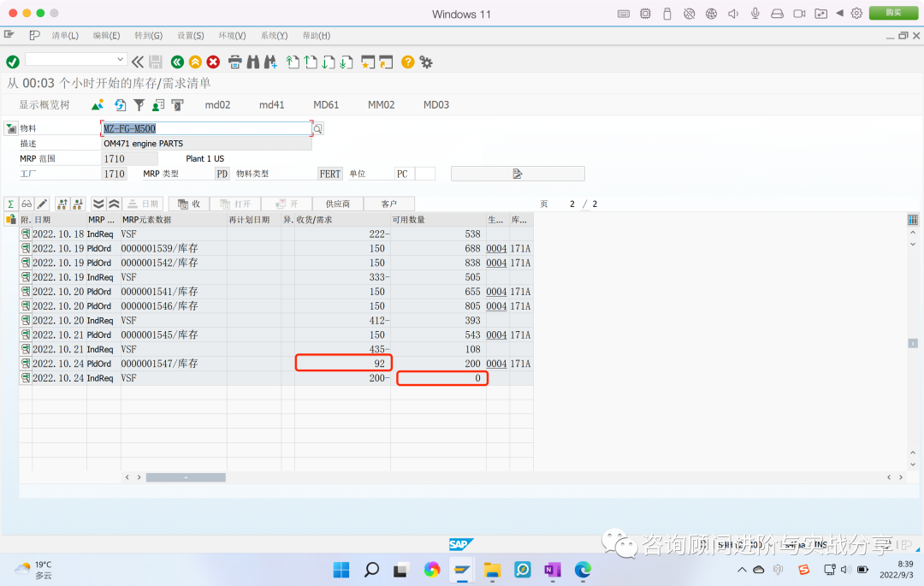Click the taskbar search magnifier
Image resolution: width=924 pixels, height=586 pixels.
tap(371, 570)
